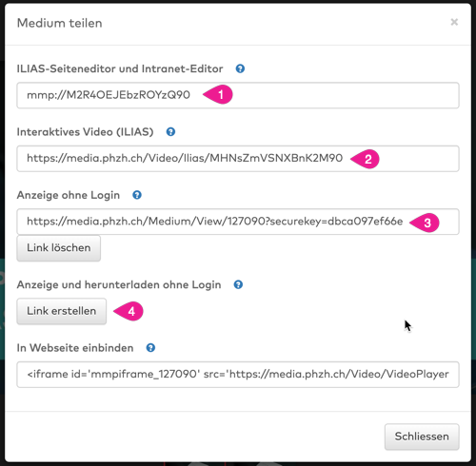The width and height of the screenshot is (476, 466).
Task: Click the Schliessen button
Action: pos(422,437)
